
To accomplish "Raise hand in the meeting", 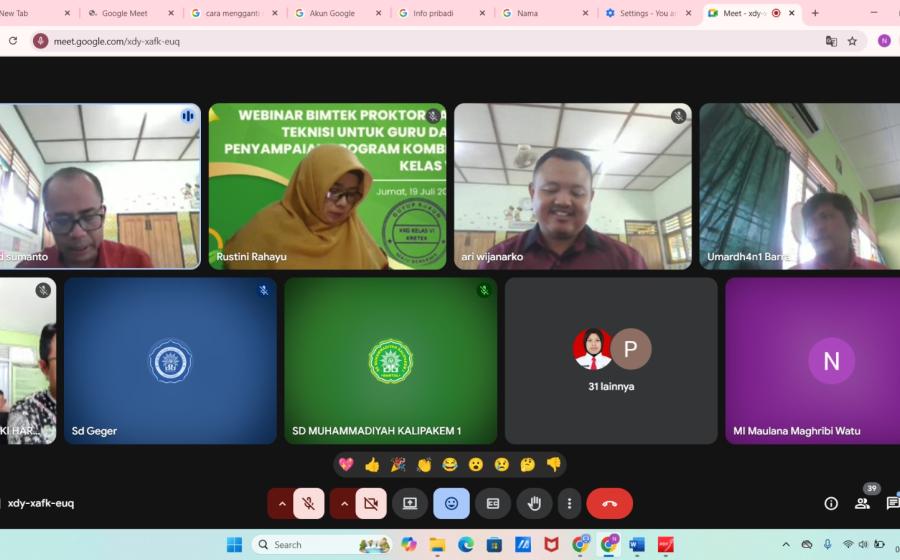I will point(534,504).
